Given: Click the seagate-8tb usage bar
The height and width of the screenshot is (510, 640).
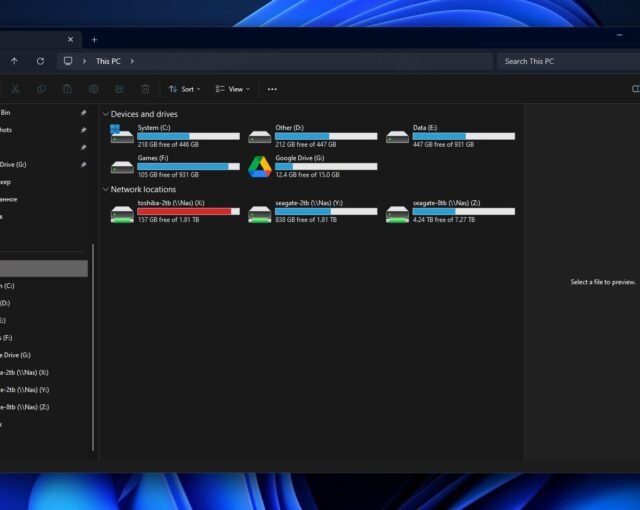Looking at the screenshot, I should (464, 211).
